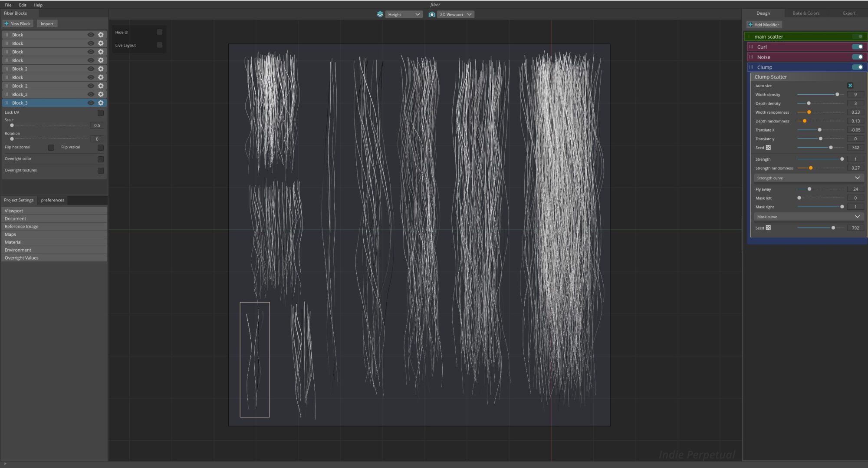This screenshot has width=868, height=468.
Task: Switch to the Export tab
Action: click(849, 13)
